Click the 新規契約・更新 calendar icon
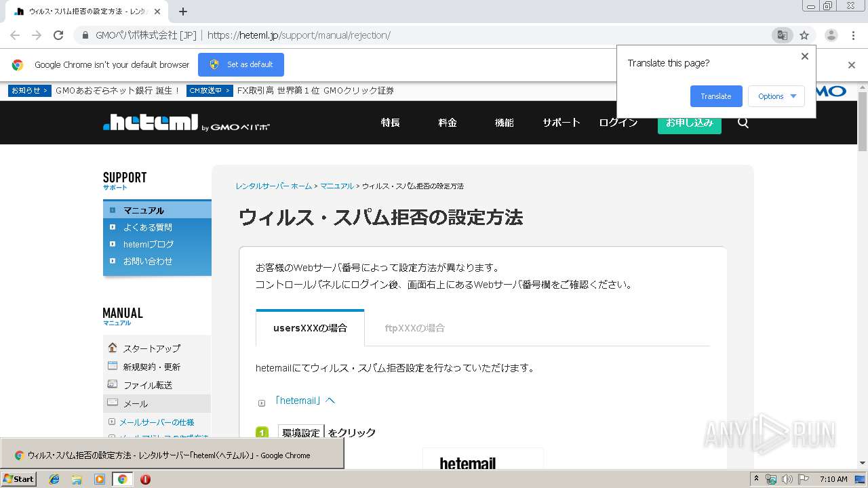 (113, 366)
